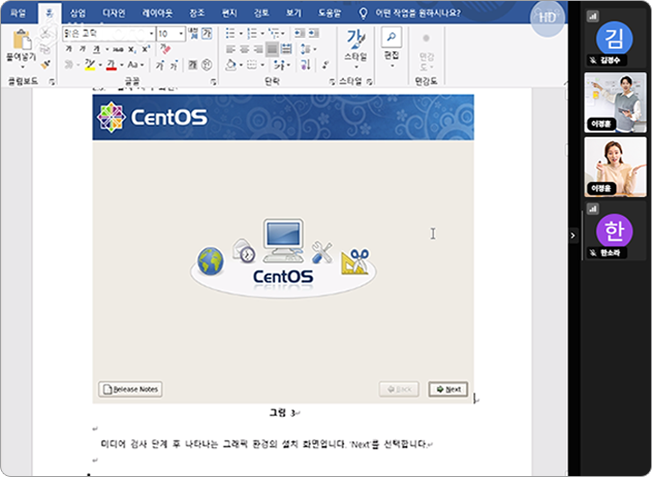This screenshot has height=477, width=652.
Task: Click the greyed-out Back button
Action: pyautogui.click(x=399, y=389)
